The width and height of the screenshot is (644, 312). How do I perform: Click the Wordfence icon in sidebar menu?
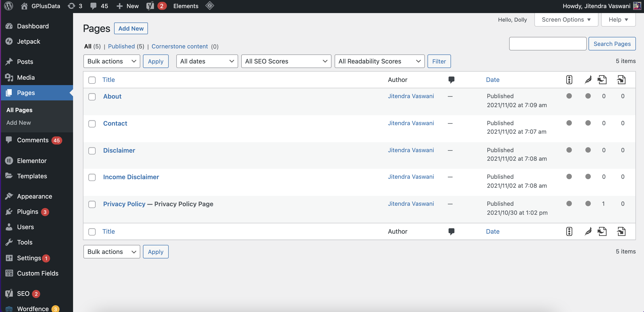(9, 308)
